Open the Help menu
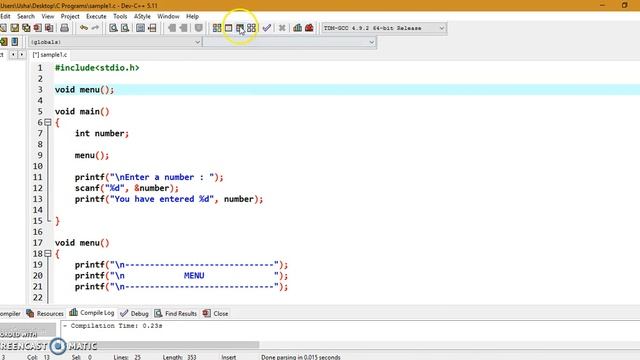The height and width of the screenshot is (360, 640). [x=192, y=16]
